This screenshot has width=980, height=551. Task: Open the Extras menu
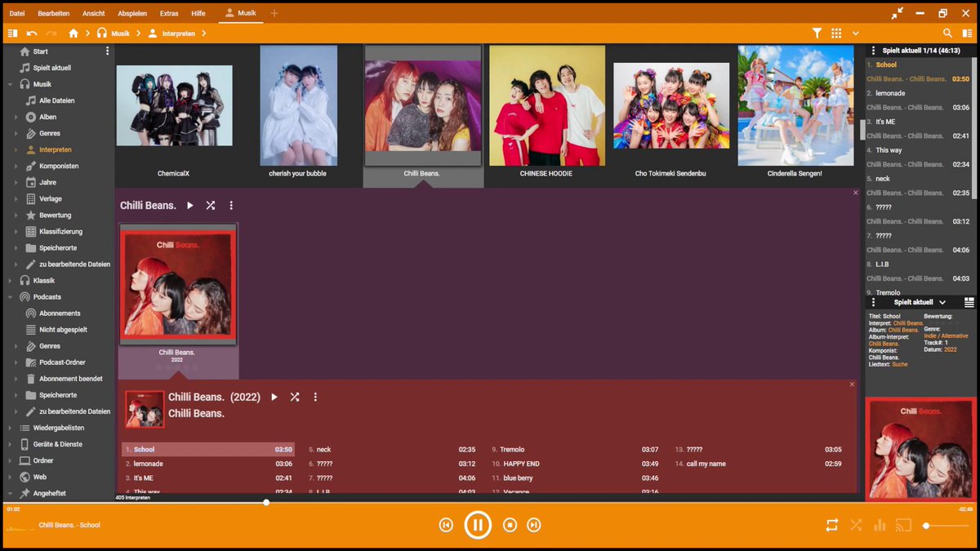click(169, 13)
